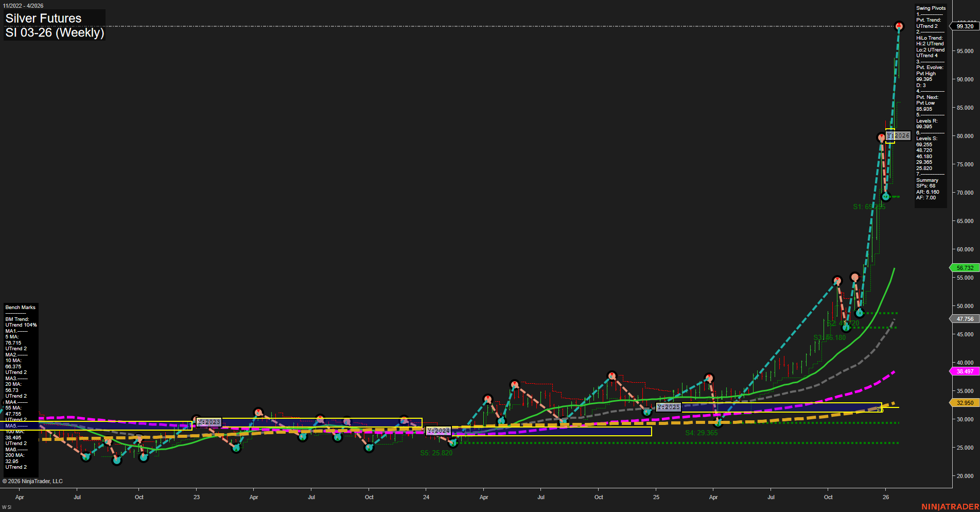The width and height of the screenshot is (980, 512).
Task: Select the red pivot marker at the July 2024 swing high
Action: [x=515, y=383]
